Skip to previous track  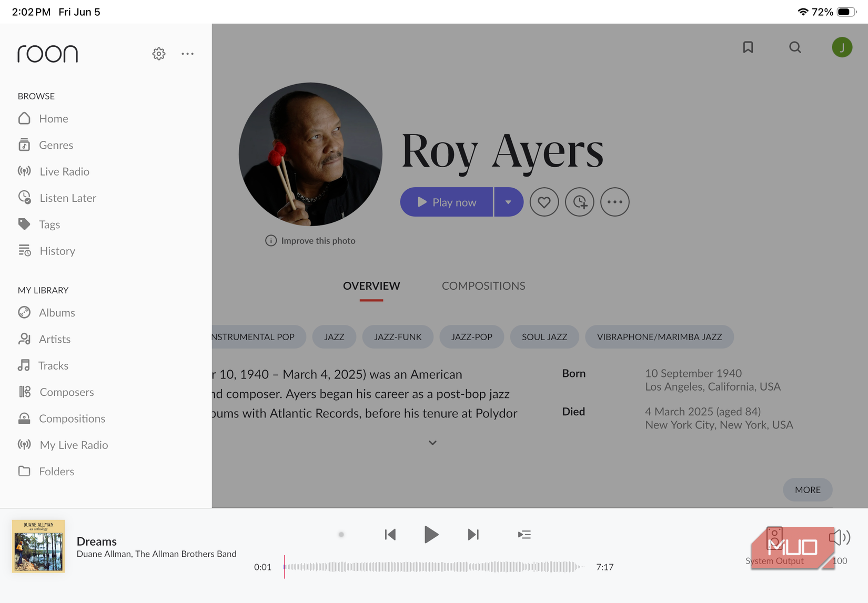390,535
